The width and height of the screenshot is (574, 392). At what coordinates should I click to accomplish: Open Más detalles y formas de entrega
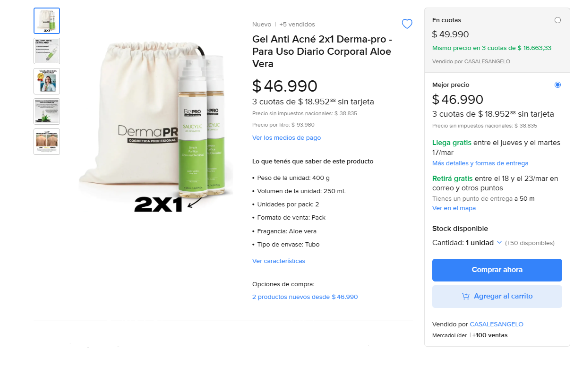tap(480, 163)
